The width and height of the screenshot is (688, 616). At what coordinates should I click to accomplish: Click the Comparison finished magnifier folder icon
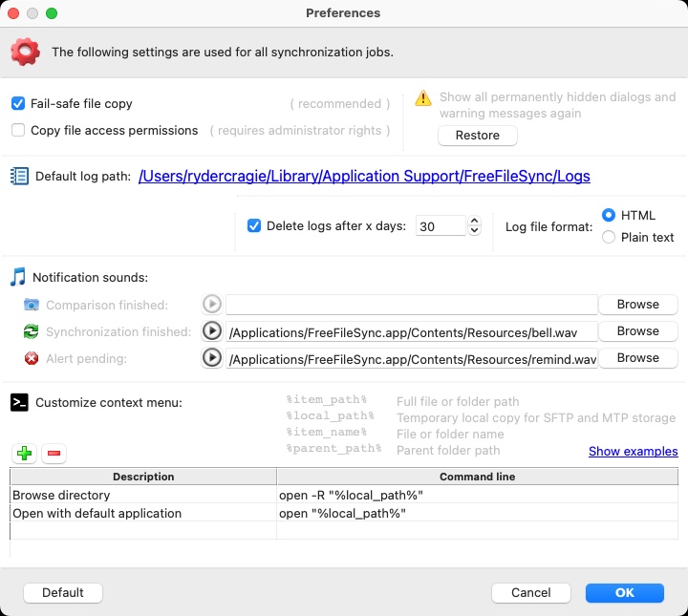click(x=32, y=305)
